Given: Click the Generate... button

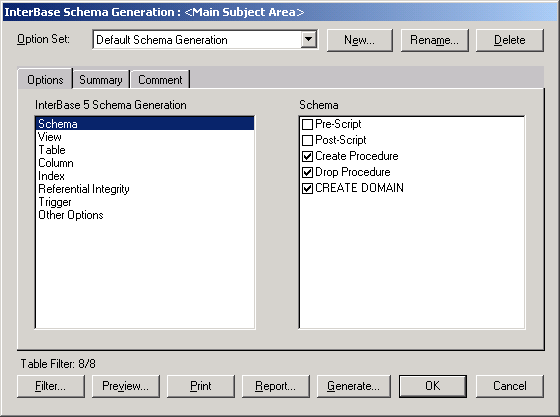Looking at the screenshot, I should [354, 386].
